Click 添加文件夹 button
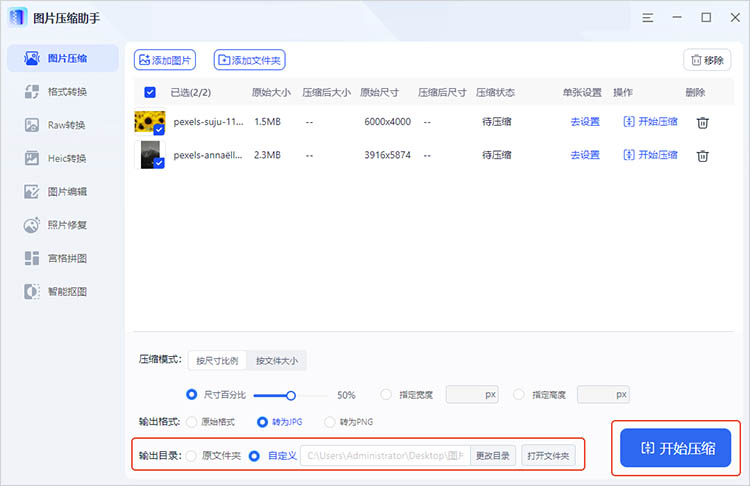This screenshot has width=750, height=486. point(249,60)
